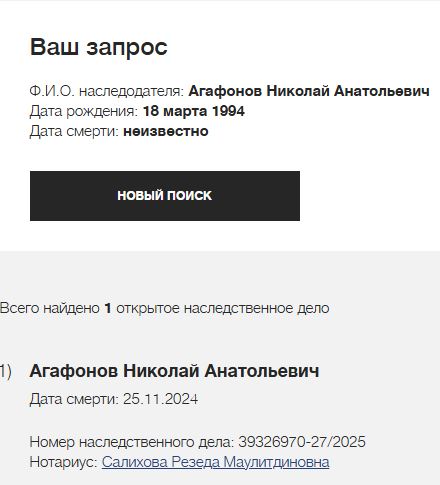This screenshot has height=485, width=440.
Task: Click birth date value 18 марта 1994
Action: [x=194, y=111]
